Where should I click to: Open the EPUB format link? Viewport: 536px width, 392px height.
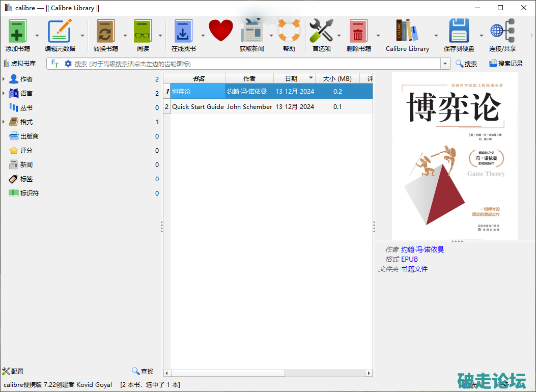tap(409, 259)
